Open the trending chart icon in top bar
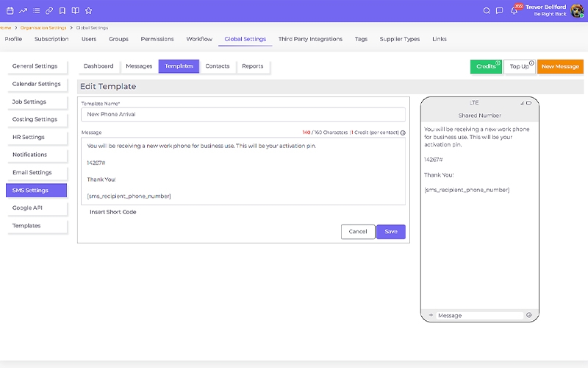588x368 pixels. coord(24,11)
